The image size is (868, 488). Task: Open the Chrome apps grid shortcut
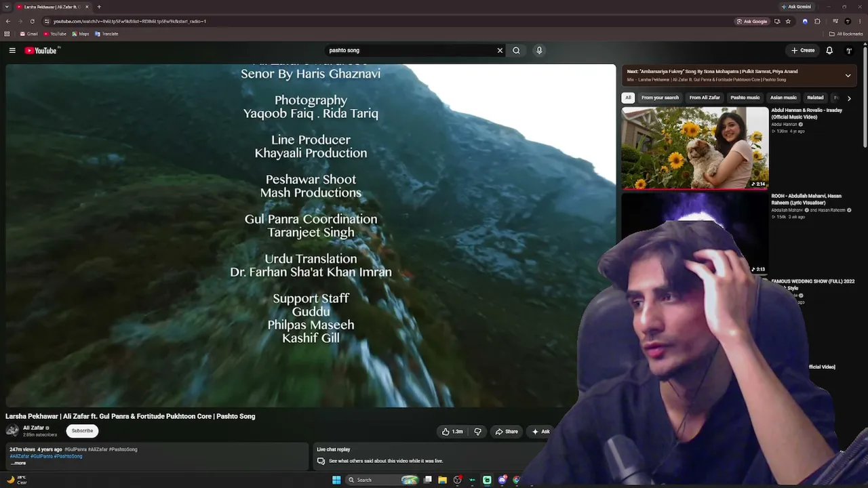coord(7,34)
